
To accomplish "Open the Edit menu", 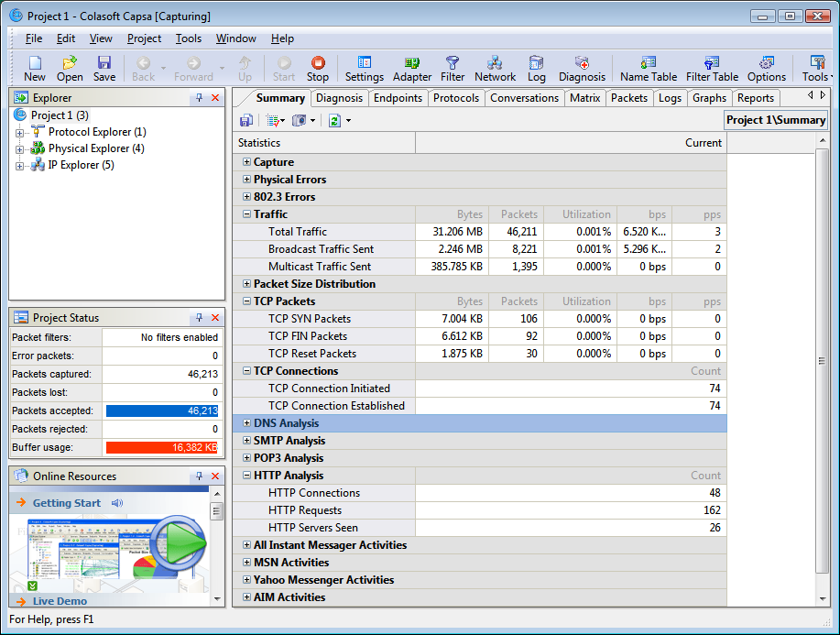I will tap(66, 38).
